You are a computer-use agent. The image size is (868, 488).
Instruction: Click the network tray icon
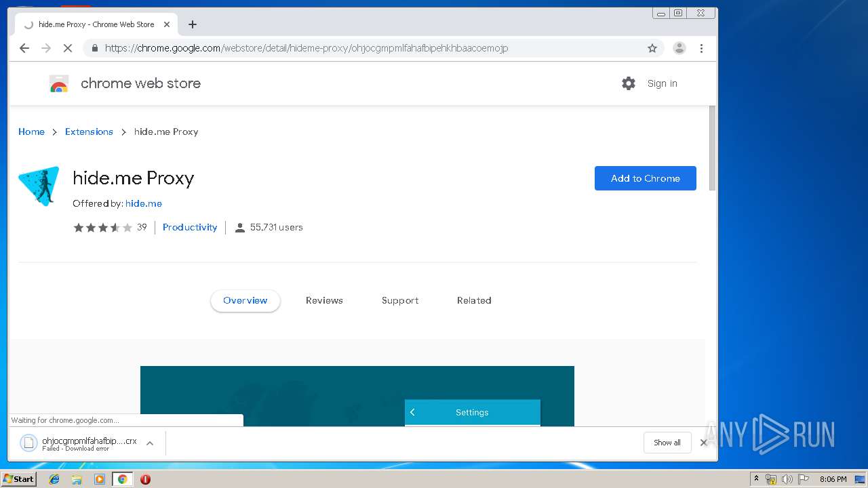[x=771, y=479]
